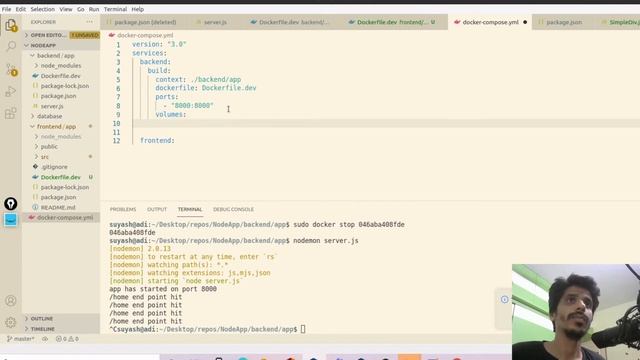Open the View menu
The width and height of the screenshot is (640, 360).
[x=66, y=9]
